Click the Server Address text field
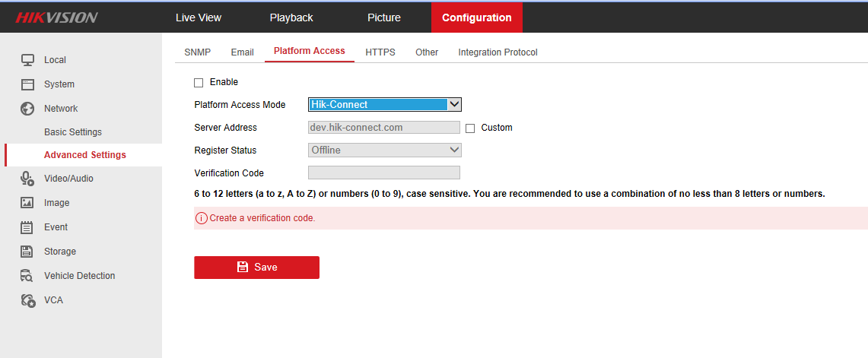The height and width of the screenshot is (358, 868). click(384, 128)
